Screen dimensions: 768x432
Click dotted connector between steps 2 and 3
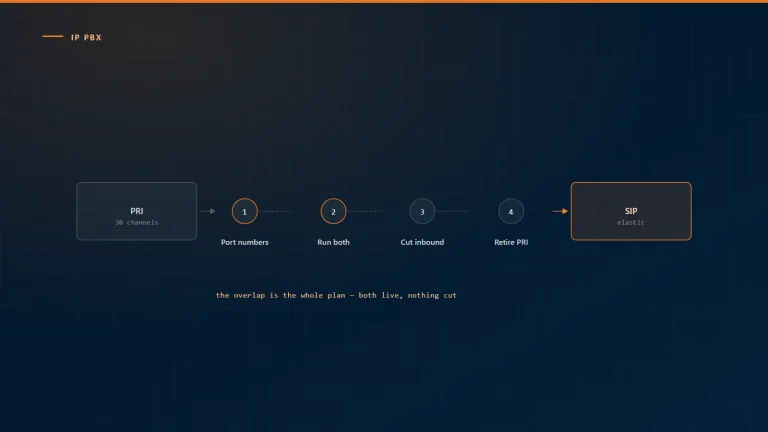click(x=364, y=211)
